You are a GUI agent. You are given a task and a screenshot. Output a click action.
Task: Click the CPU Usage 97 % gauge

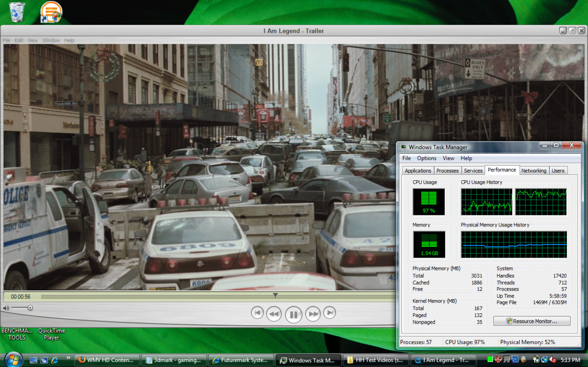429,202
